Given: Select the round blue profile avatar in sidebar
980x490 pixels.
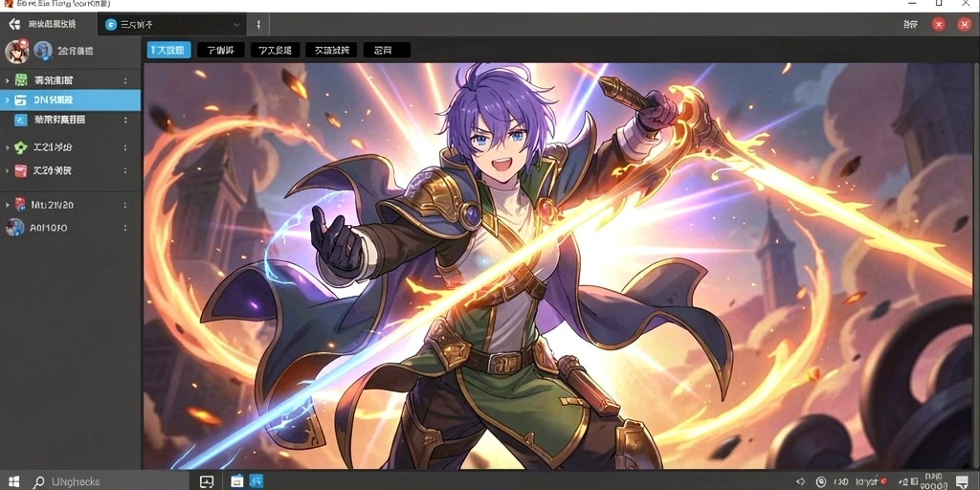Looking at the screenshot, I should tap(43, 51).
